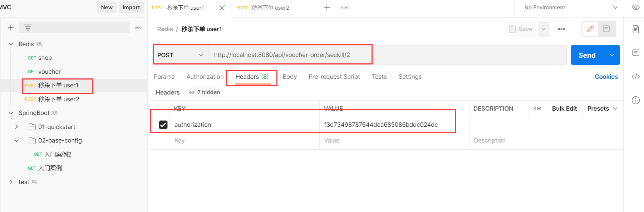
Task: Select the POST 秒杀下单 user2 request in sidebar
Action: coord(74,99)
